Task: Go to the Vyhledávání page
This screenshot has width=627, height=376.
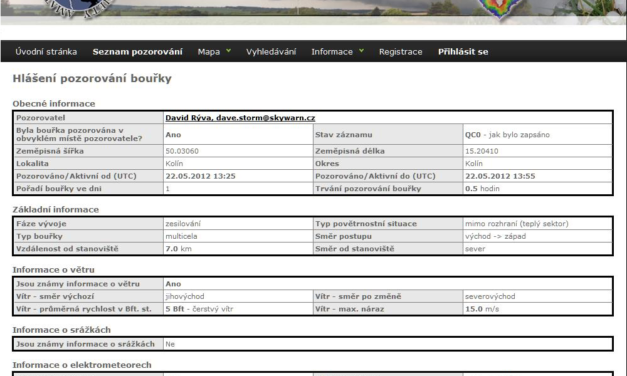Action: [x=271, y=52]
